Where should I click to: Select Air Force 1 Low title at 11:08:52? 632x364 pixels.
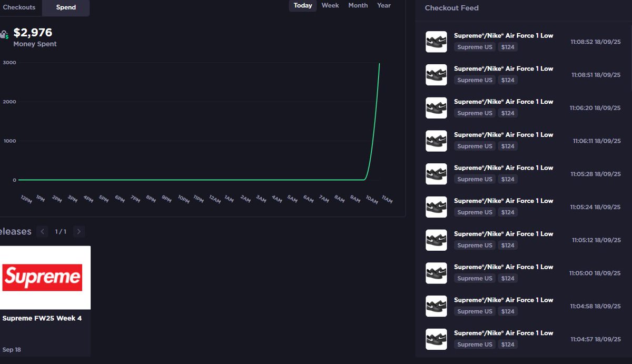point(503,36)
